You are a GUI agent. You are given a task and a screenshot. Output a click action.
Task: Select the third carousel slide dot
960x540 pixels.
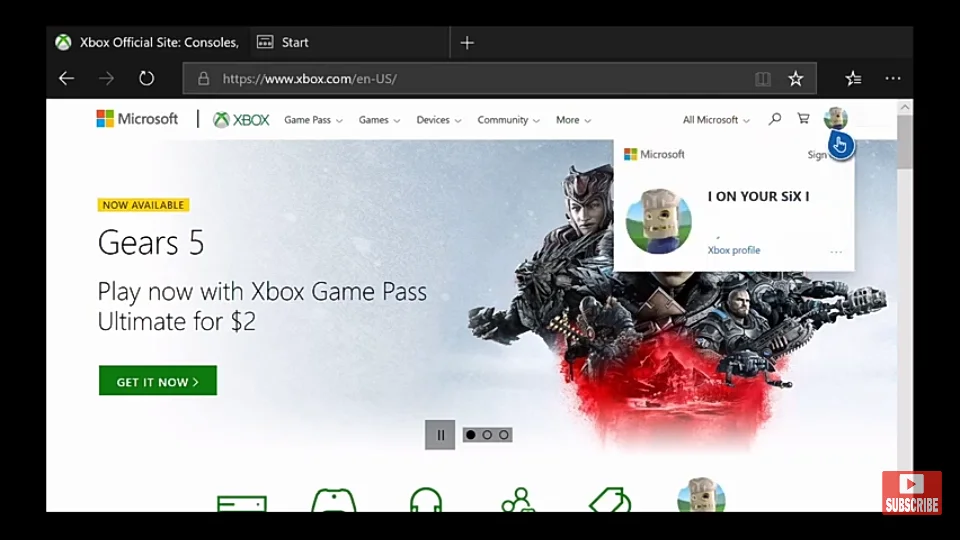[503, 435]
